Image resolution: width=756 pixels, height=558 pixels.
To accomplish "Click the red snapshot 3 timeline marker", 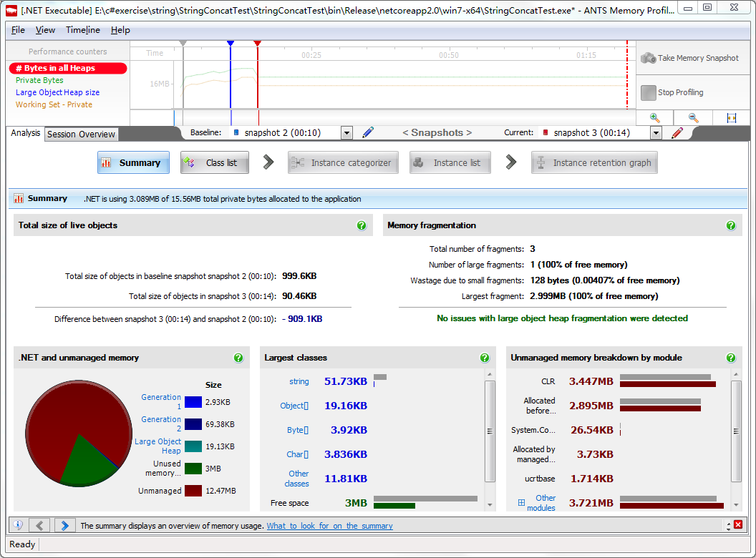I will tap(258, 44).
